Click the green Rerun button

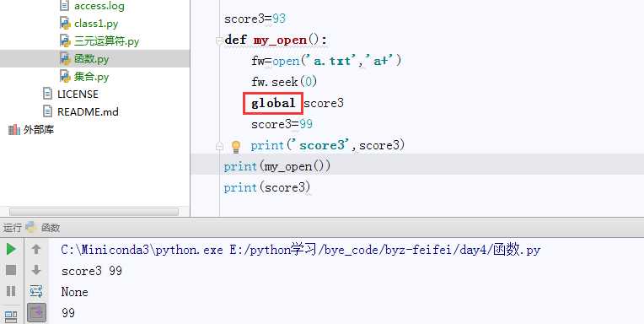tap(11, 249)
